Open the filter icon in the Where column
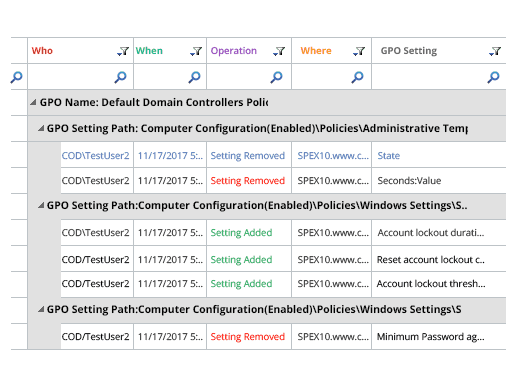Image resolution: width=520 pixels, height=382 pixels. (359, 51)
